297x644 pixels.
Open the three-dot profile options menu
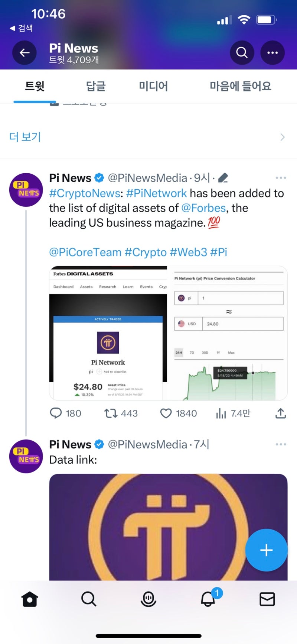(272, 53)
